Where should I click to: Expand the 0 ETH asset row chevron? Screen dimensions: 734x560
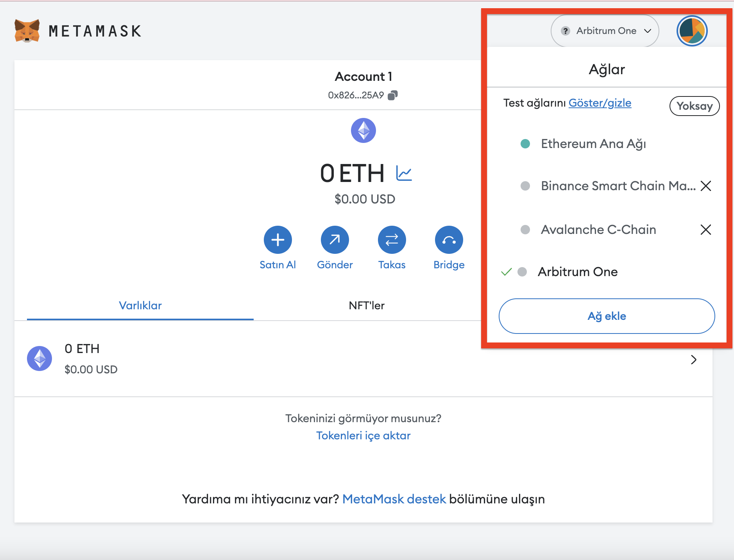click(694, 359)
